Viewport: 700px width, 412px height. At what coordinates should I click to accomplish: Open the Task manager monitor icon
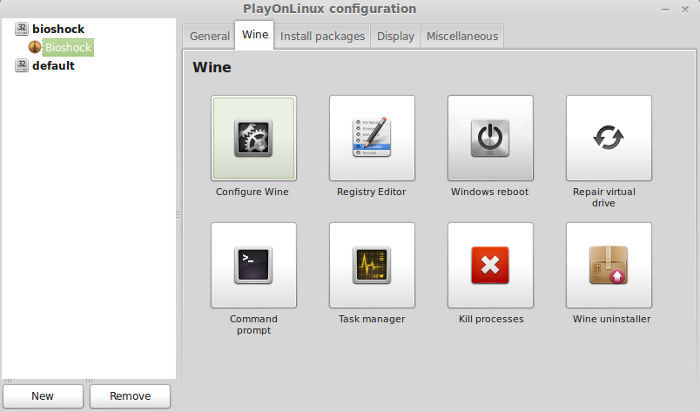pos(372,265)
